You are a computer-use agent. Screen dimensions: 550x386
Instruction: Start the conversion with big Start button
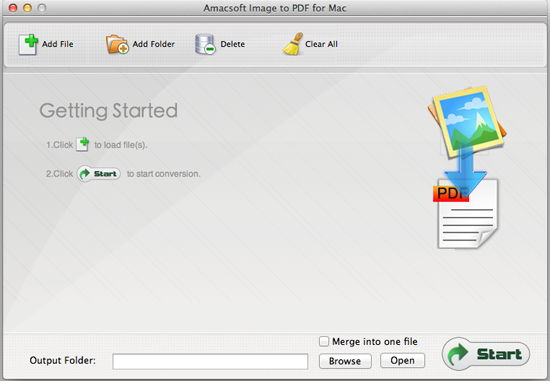[x=486, y=354]
